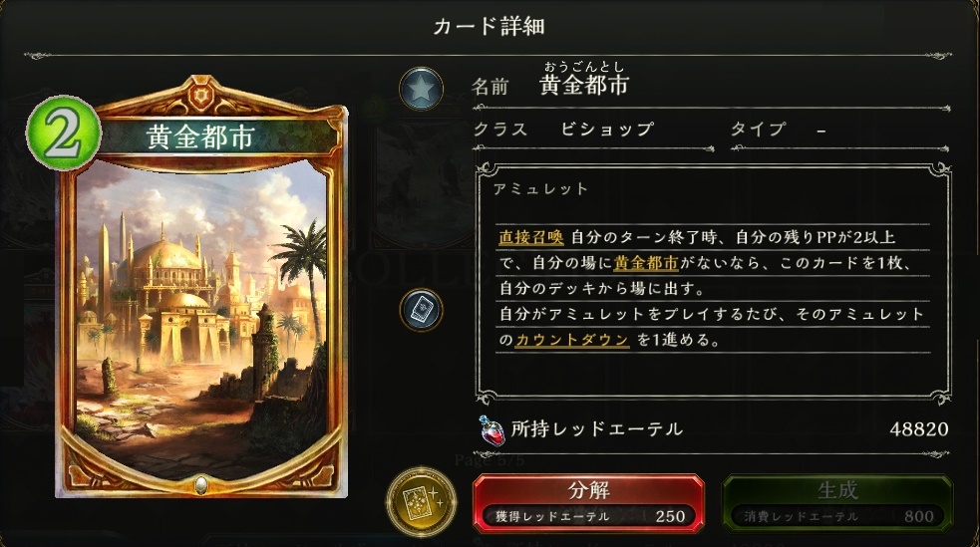Screen dimensions: 980x547
Task: Click the gold premium card icon
Action: [x=422, y=501]
